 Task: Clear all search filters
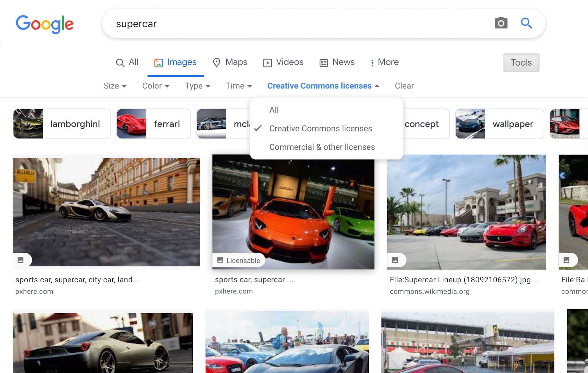(404, 86)
